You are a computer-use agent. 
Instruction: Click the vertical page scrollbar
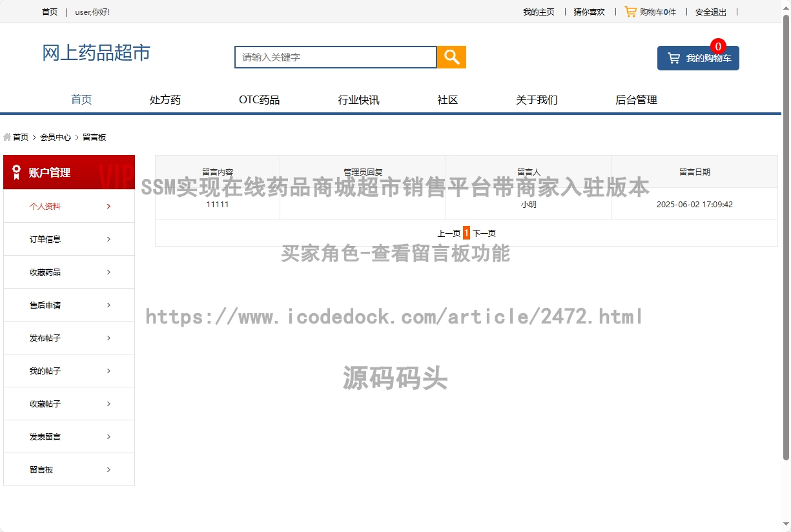786,239
